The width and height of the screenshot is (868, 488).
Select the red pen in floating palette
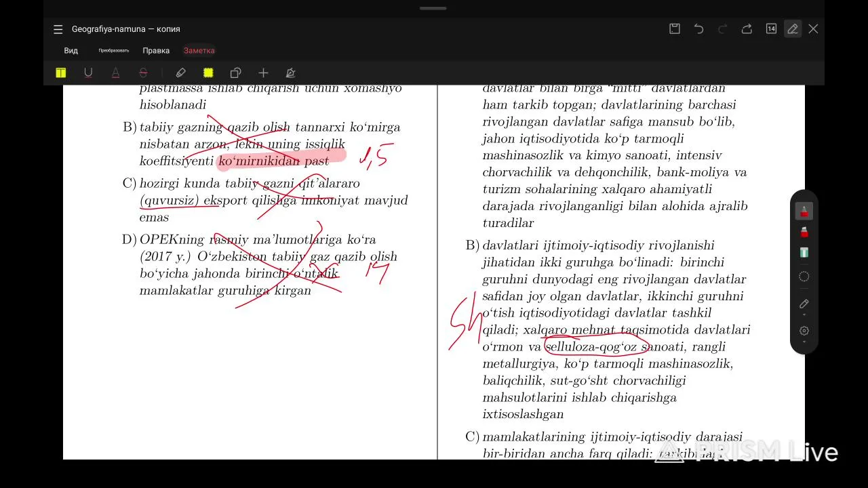pos(804,211)
